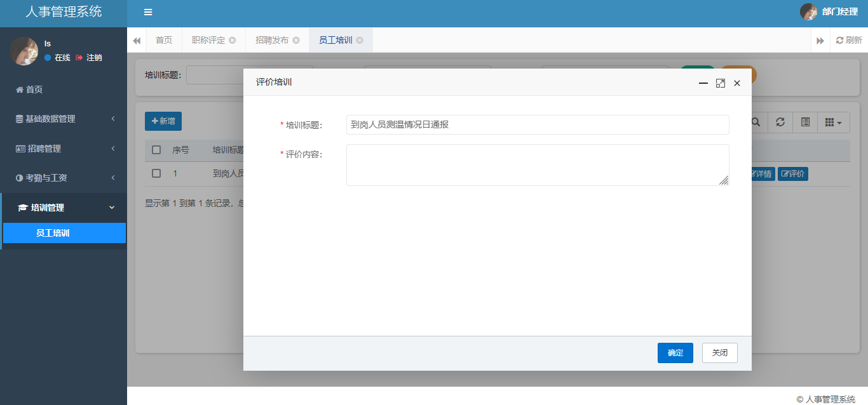Close the 职称评定 tab with its x icon
This screenshot has height=405, width=868.
[233, 40]
